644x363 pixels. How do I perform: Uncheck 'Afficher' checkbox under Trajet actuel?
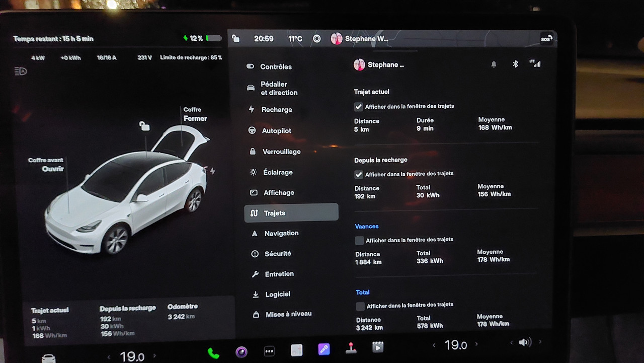[358, 107]
